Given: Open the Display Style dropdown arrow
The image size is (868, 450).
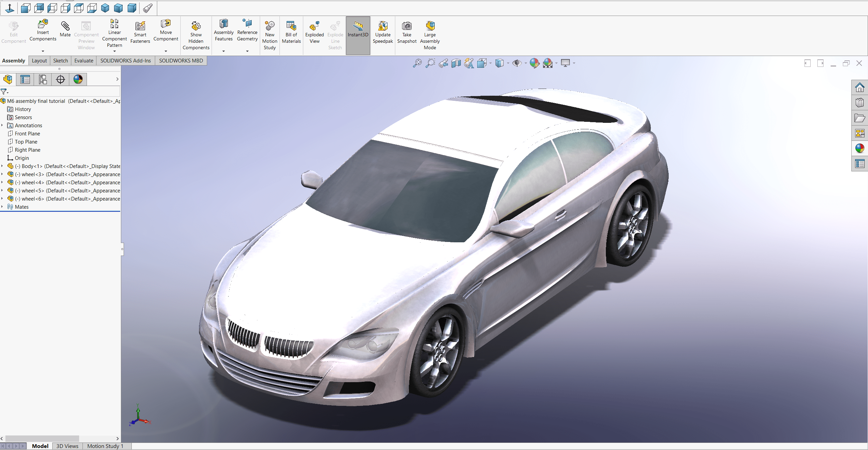Looking at the screenshot, I should [508, 63].
